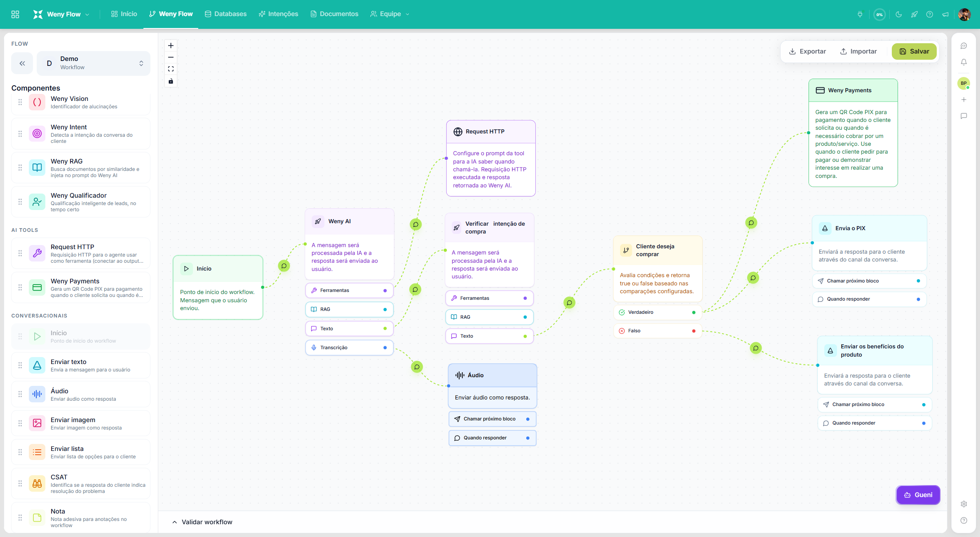This screenshot has width=980, height=537.
Task: Click the Cliente deseja comprar node header
Action: tap(658, 250)
